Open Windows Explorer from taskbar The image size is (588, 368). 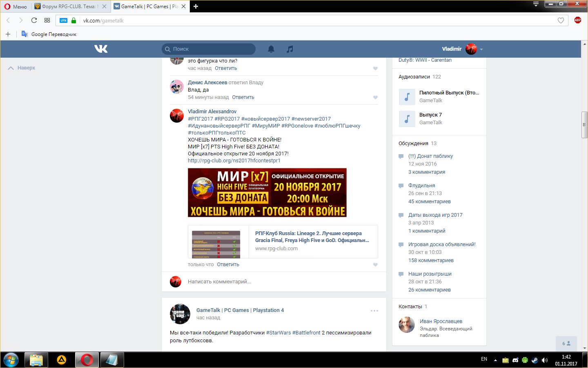(x=36, y=360)
